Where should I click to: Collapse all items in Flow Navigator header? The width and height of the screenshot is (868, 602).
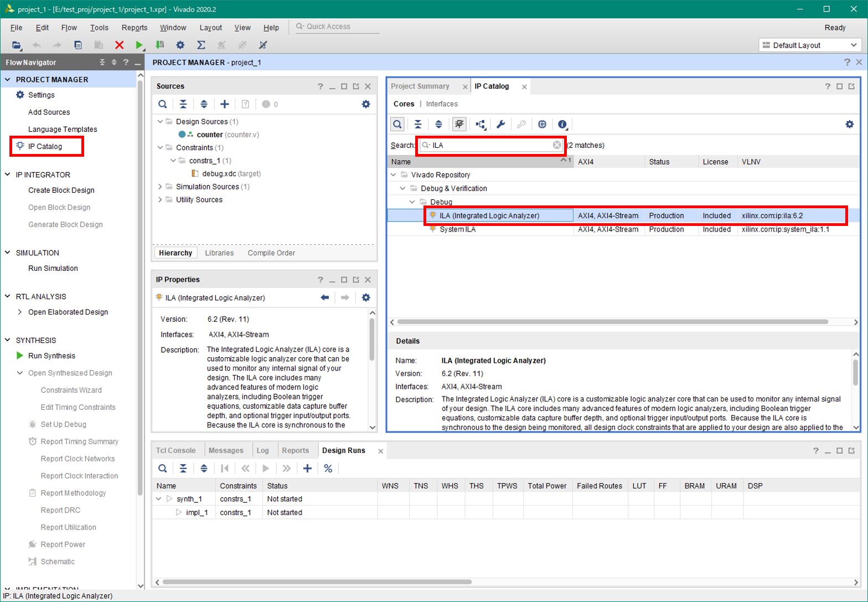coord(102,63)
